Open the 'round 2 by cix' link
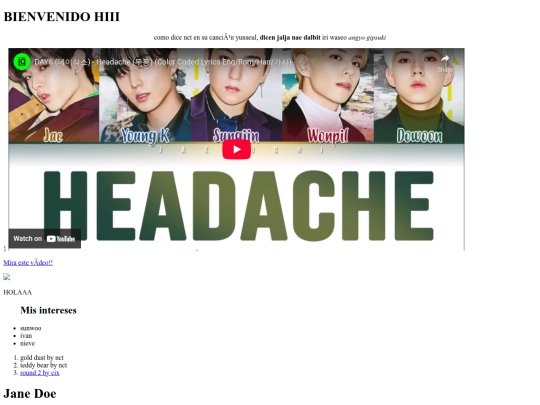The image size is (540, 405). coord(40,373)
